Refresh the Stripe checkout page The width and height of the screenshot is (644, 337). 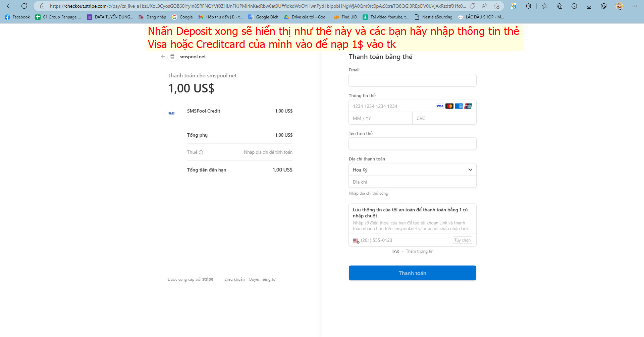[24, 6]
